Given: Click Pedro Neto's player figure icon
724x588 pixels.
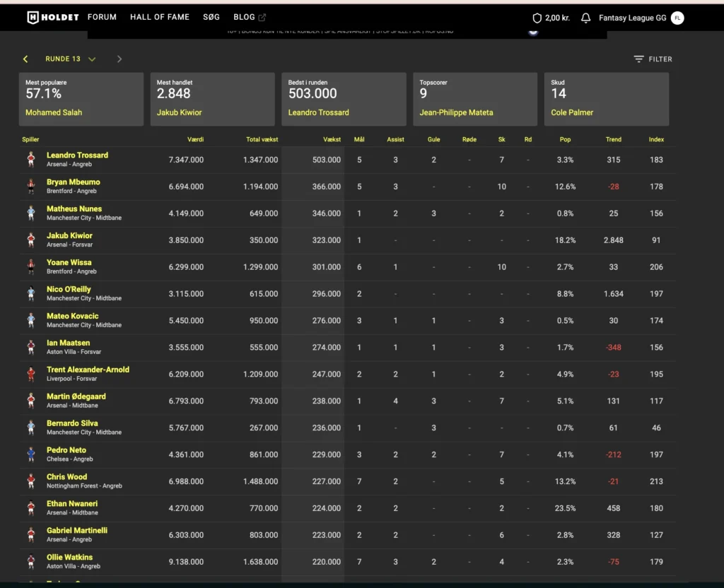Looking at the screenshot, I should pyautogui.click(x=31, y=454).
